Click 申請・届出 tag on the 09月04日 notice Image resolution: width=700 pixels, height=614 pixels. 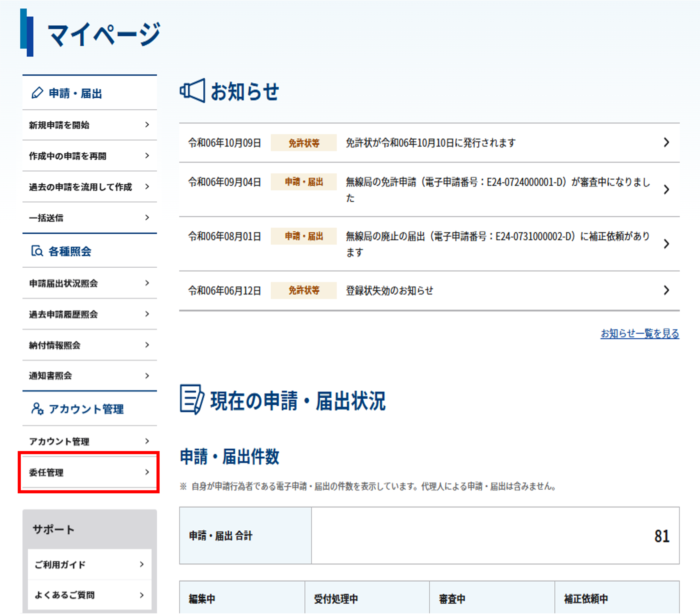point(304,182)
